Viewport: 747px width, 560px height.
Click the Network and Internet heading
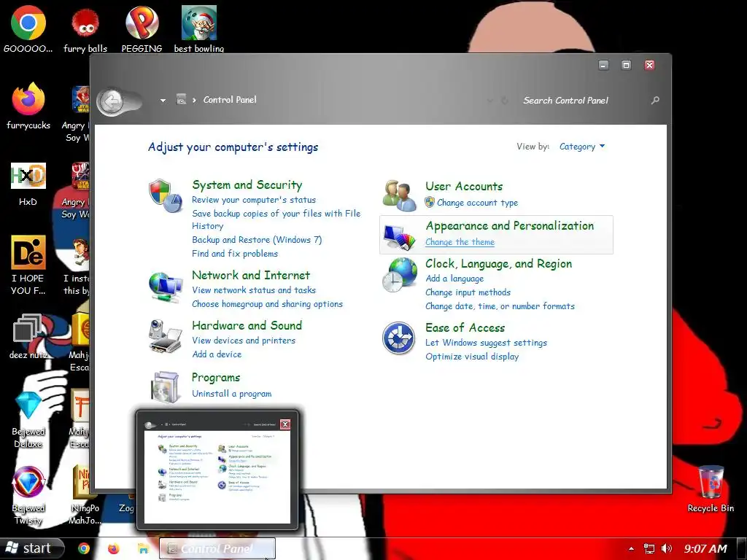click(251, 275)
